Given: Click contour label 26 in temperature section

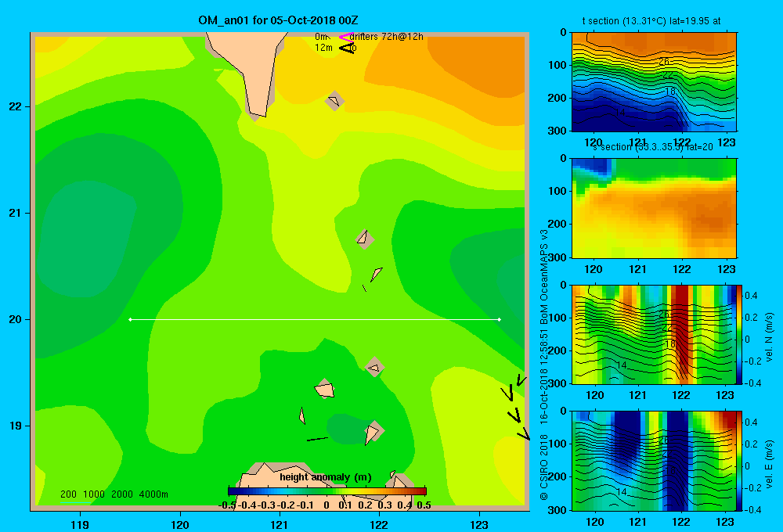Looking at the screenshot, I should pos(664,62).
